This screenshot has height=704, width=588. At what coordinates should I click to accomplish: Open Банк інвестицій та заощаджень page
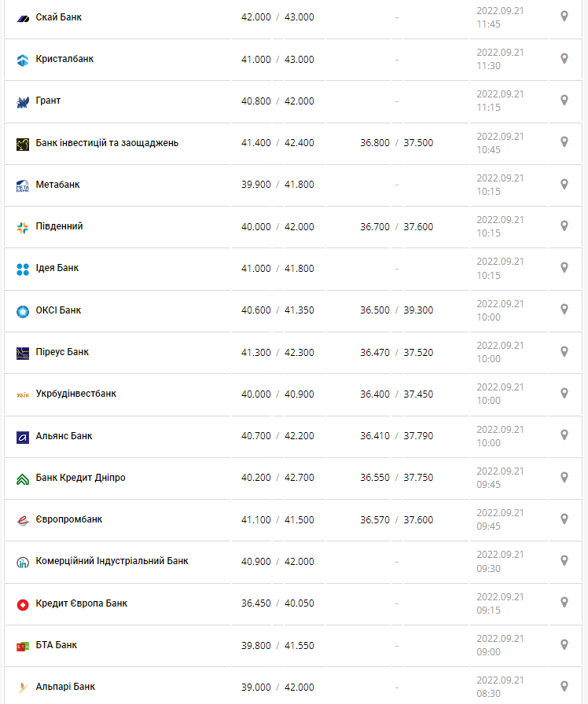pos(107,143)
